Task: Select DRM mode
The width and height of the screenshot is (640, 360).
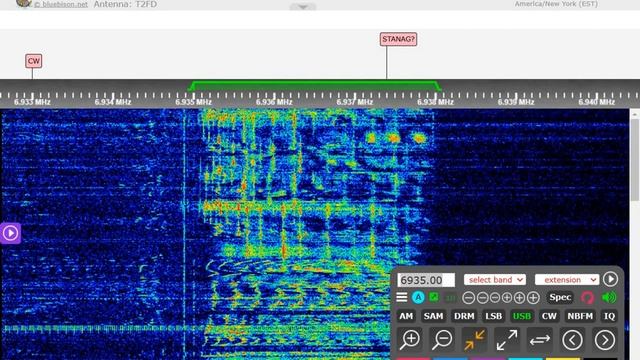Action: tap(464, 316)
